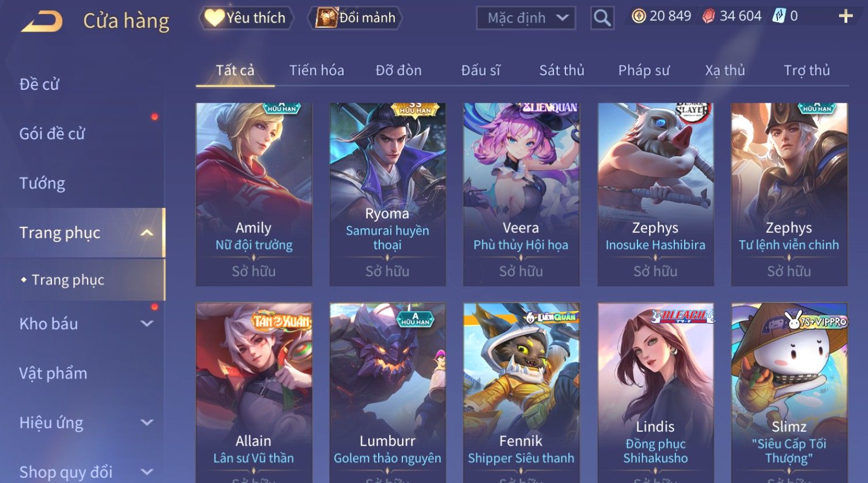Image resolution: width=868 pixels, height=483 pixels.
Task: Open Đổi mảnh chest exchange button
Action: 356,18
